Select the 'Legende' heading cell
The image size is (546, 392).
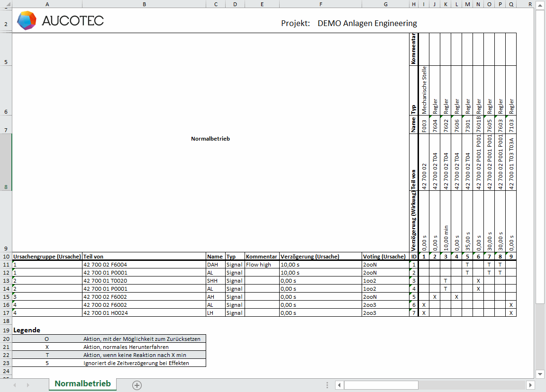(x=27, y=330)
